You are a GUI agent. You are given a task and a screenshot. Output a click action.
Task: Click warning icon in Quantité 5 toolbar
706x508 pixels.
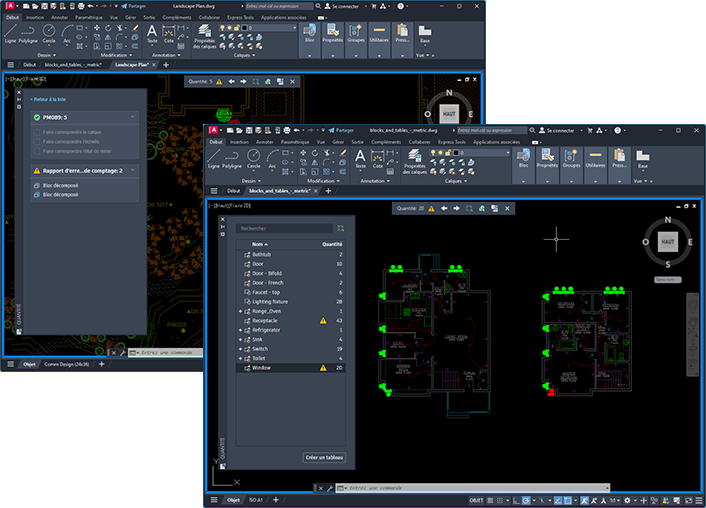pyautogui.click(x=219, y=82)
